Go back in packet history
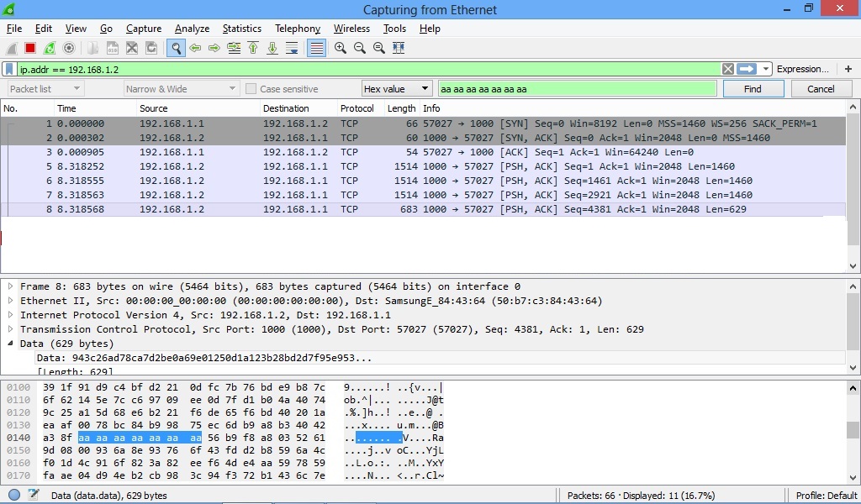The height and width of the screenshot is (504, 861). 195,48
